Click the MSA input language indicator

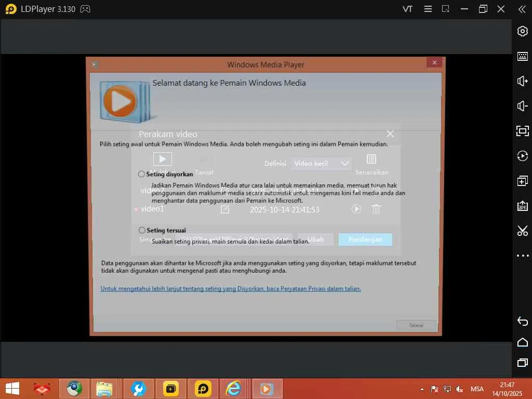pyautogui.click(x=477, y=389)
